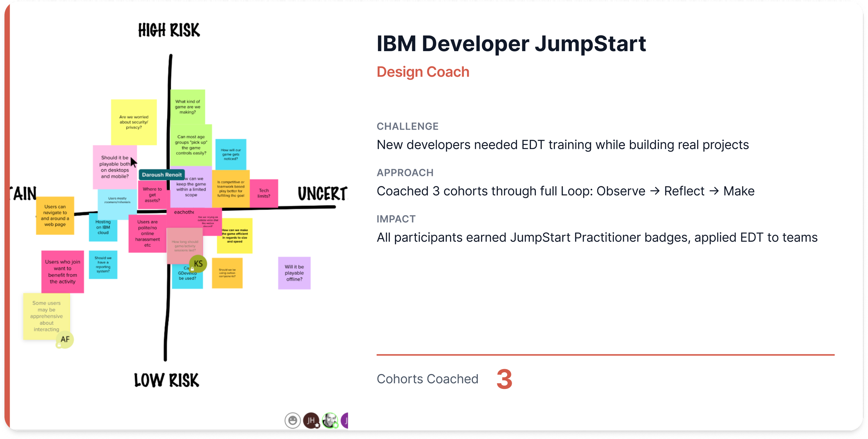Click the Design Coach subtitle
This screenshot has height=439, width=868.
click(423, 72)
